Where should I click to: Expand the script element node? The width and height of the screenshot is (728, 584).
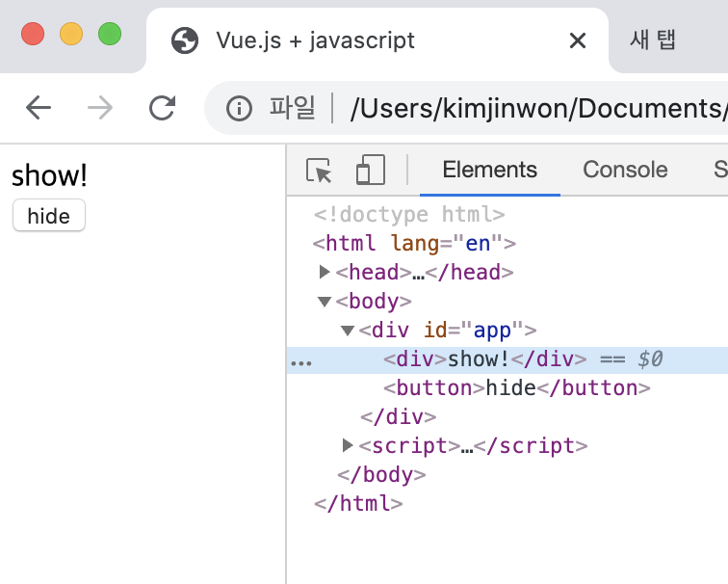click(x=348, y=445)
